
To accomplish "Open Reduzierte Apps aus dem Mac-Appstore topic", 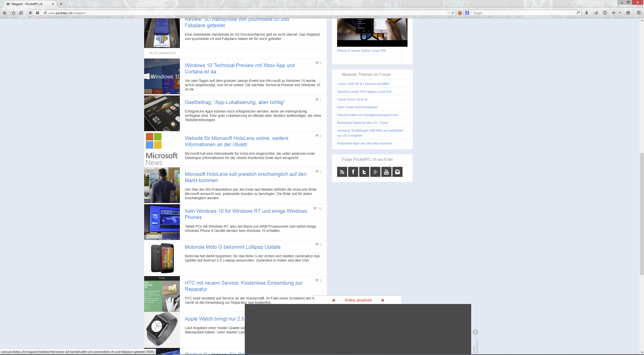I will 365,143.
